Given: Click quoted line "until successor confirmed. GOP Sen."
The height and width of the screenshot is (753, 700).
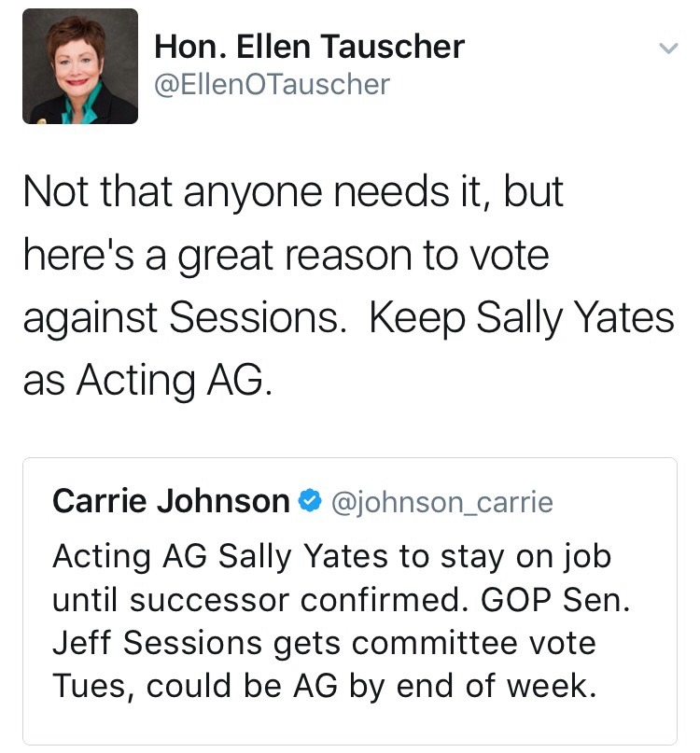Looking at the screenshot, I should (x=342, y=600).
